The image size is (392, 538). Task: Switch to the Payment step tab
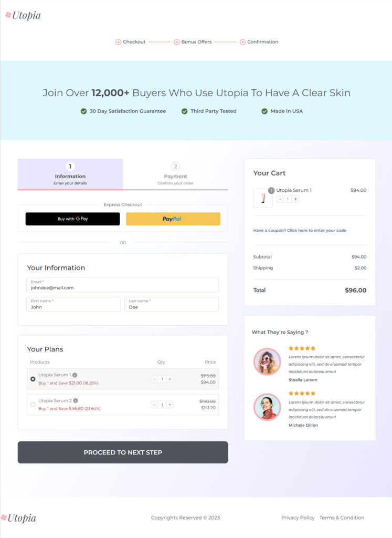tap(175, 174)
